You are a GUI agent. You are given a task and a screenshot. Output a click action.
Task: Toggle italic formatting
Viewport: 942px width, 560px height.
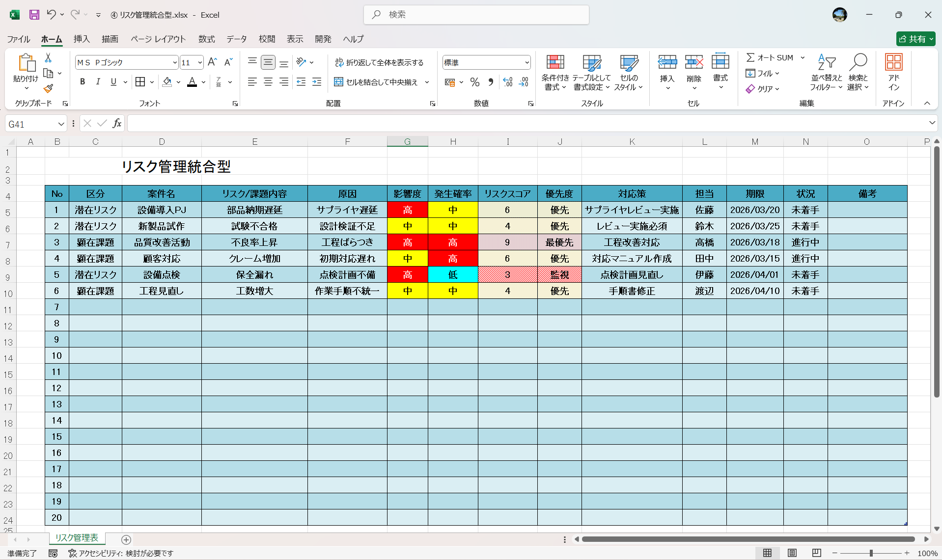[98, 81]
